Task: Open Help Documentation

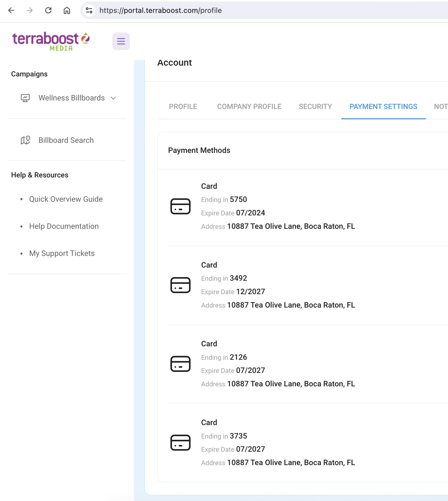Action: 64,226
